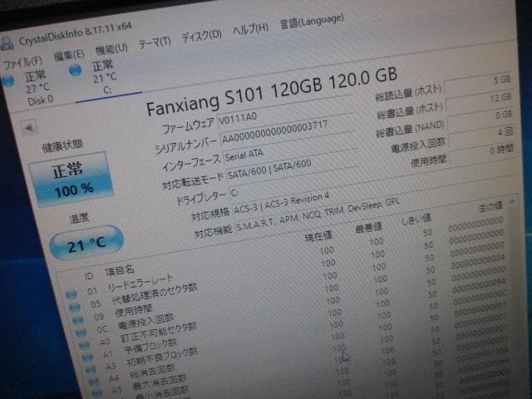532x399 pixels.
Task: Click total NAND writes value 0 GB
Action: (x=480, y=120)
